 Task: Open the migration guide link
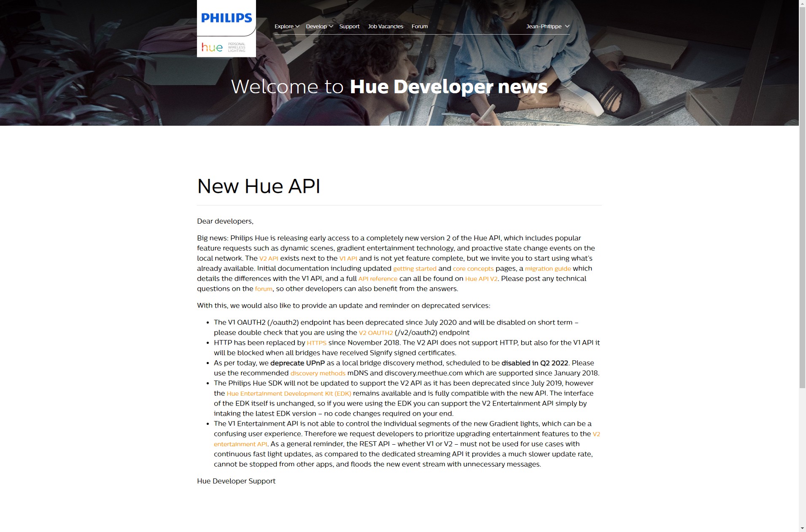tap(547, 269)
